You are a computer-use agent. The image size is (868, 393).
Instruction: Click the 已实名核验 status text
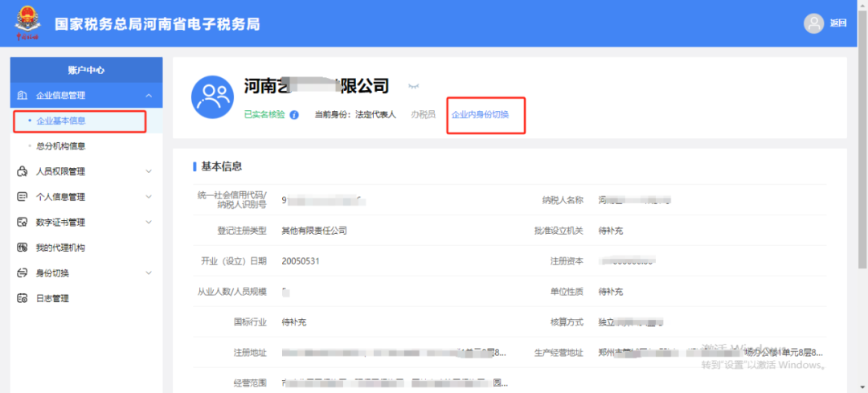pyautogui.click(x=264, y=115)
